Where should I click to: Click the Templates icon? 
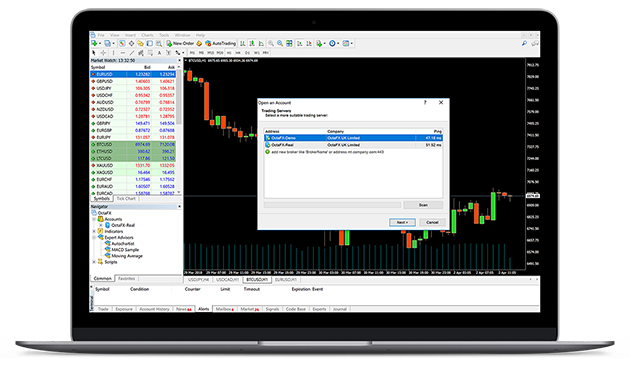346,43
